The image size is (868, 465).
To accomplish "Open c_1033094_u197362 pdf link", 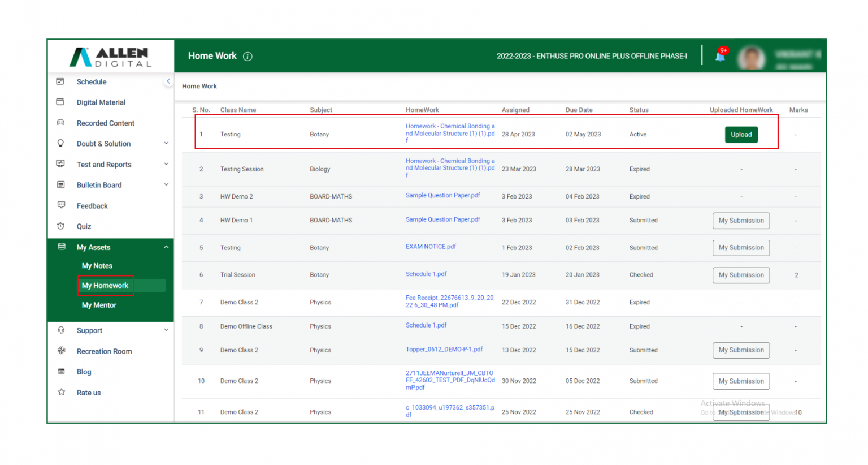I will click(450, 411).
